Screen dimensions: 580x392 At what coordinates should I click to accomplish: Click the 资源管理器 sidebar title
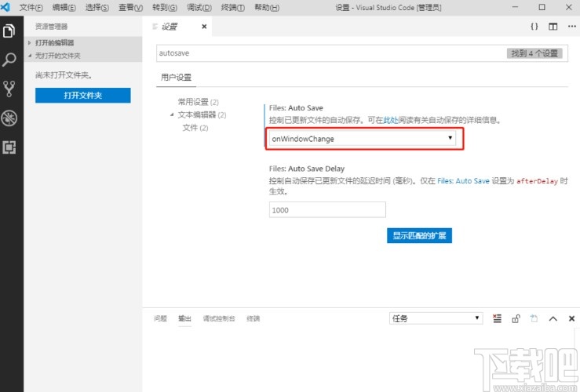(52, 27)
